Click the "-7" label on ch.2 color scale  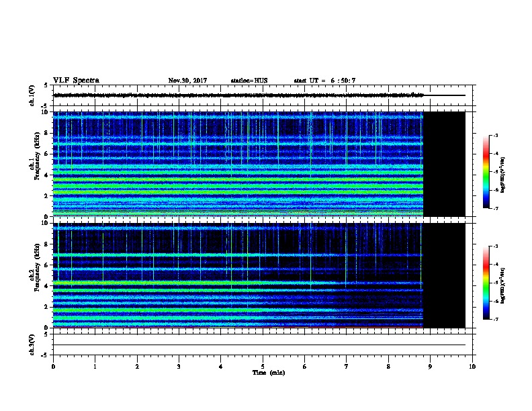[x=495, y=319]
